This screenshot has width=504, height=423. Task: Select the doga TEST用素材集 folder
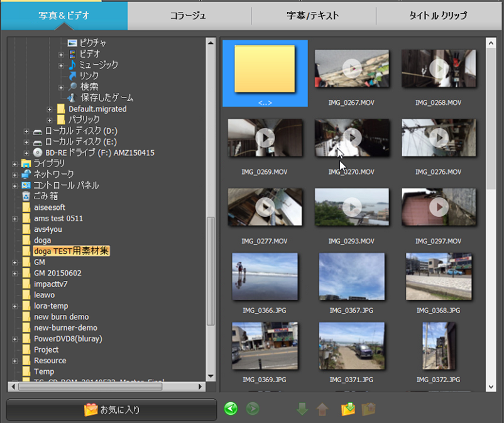click(71, 250)
